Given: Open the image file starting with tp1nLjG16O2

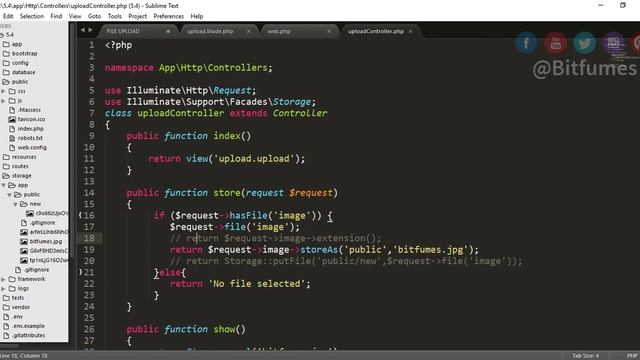Looking at the screenshot, I should click(49, 260).
